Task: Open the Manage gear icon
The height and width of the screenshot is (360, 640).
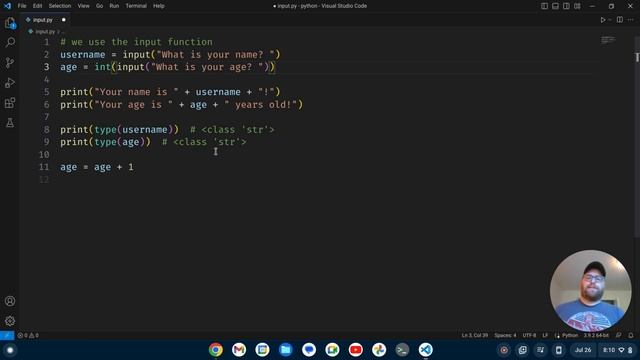Action: point(10,321)
